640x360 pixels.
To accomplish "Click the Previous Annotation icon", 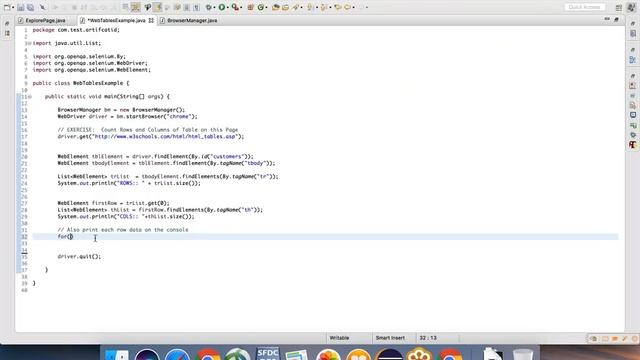I will click(x=323, y=7).
